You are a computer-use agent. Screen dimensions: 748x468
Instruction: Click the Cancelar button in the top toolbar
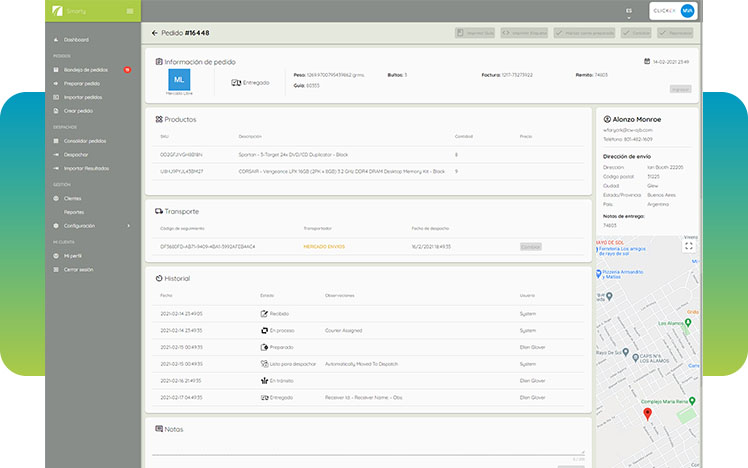coord(636,33)
